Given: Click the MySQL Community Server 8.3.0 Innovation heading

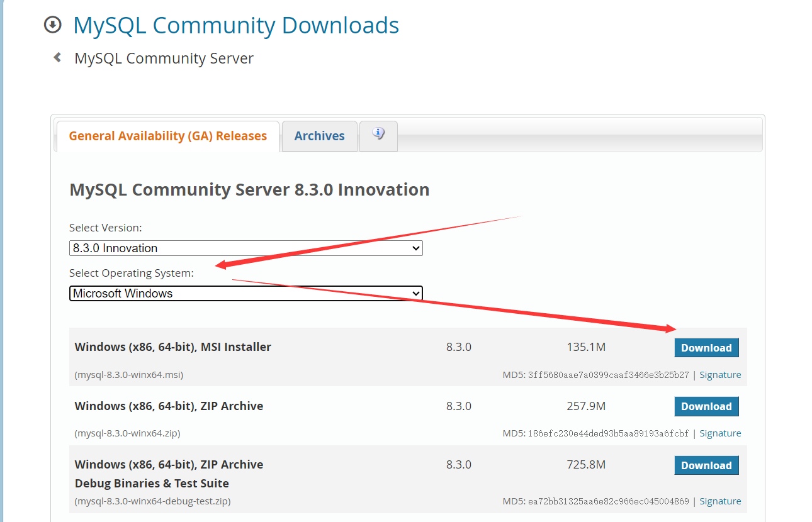Looking at the screenshot, I should point(249,189).
